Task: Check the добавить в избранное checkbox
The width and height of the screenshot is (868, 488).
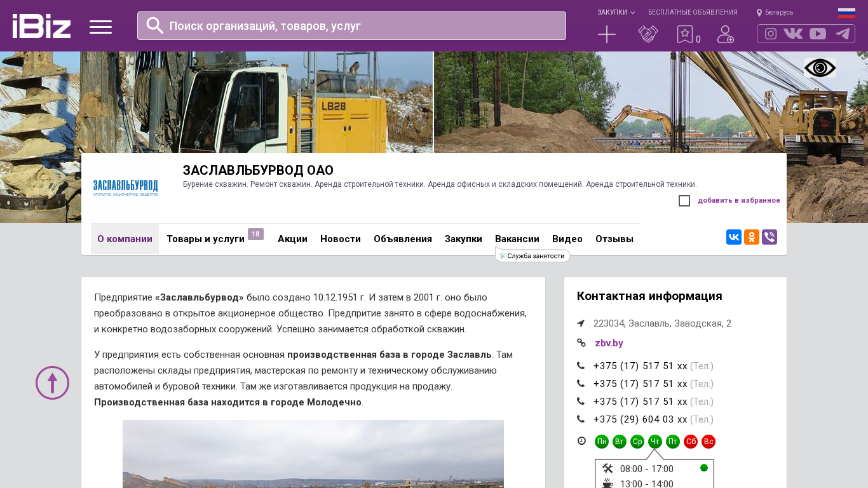Action: [x=684, y=201]
